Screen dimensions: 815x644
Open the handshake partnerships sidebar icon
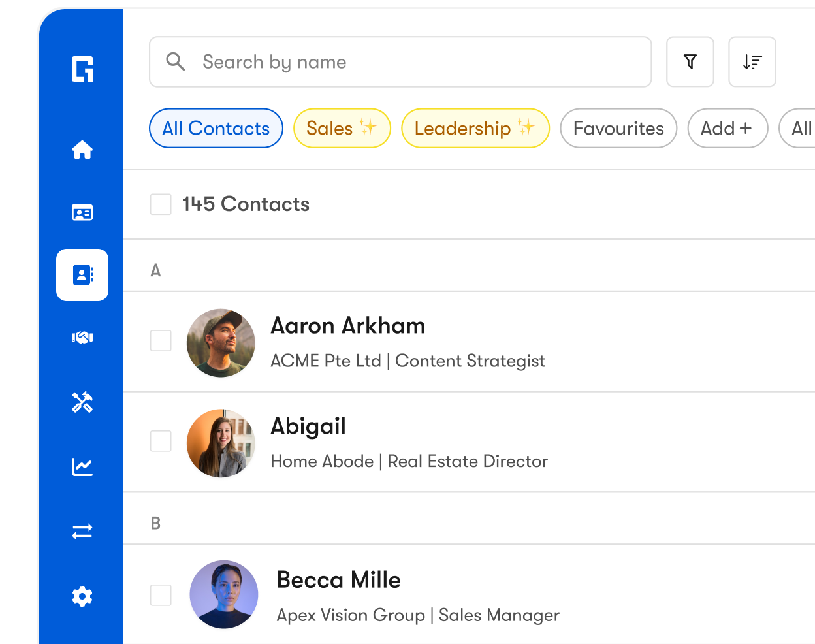click(82, 338)
